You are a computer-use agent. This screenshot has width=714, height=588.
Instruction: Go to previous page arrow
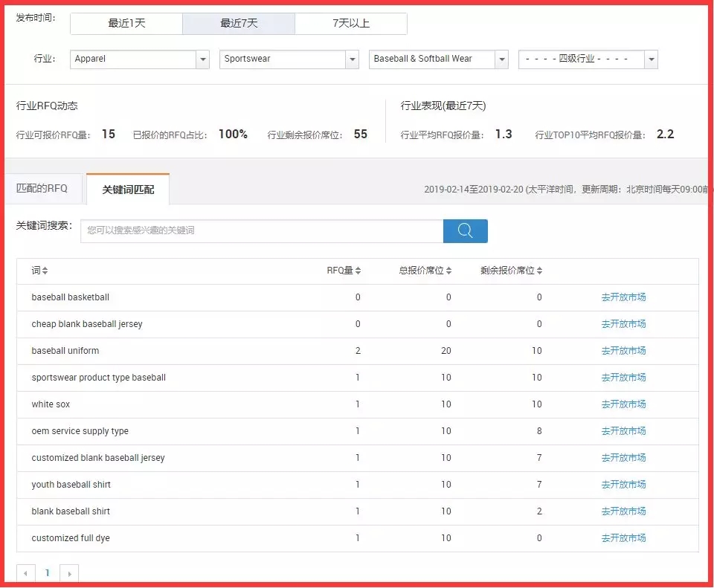click(x=26, y=573)
